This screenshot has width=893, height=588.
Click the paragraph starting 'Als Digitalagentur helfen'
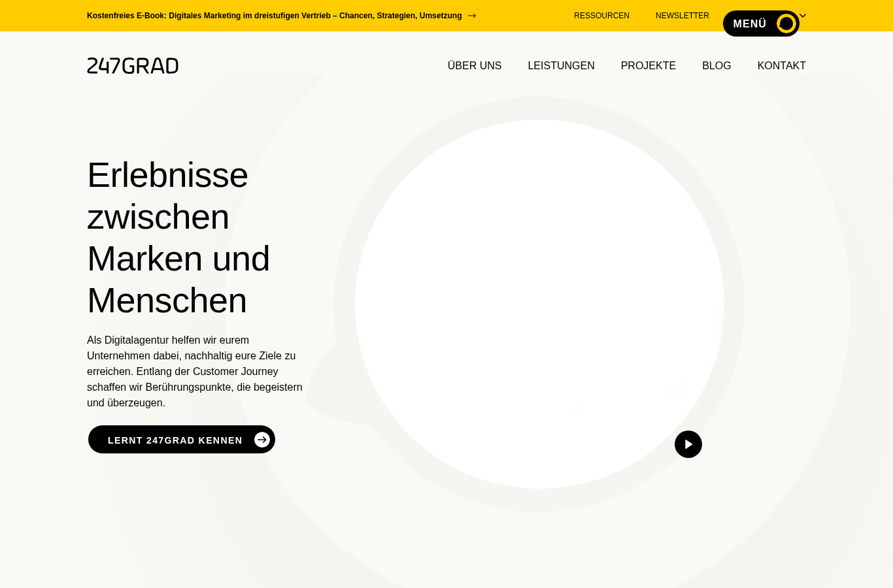coord(195,372)
